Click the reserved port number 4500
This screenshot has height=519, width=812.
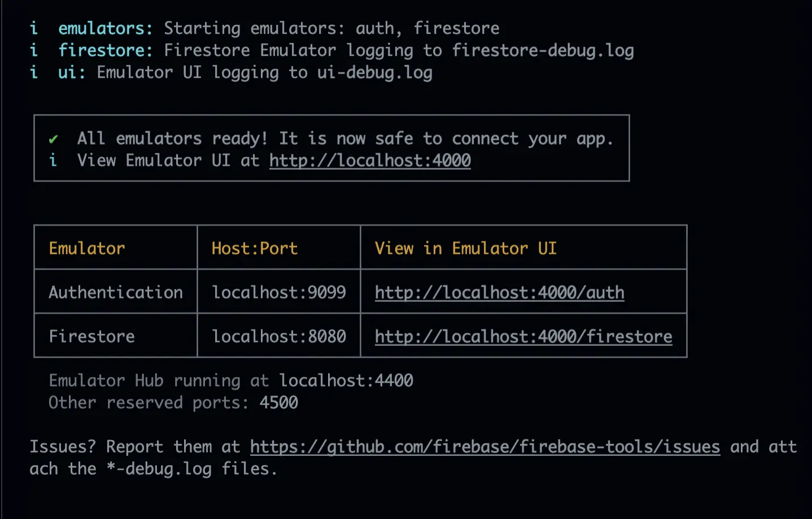click(x=278, y=403)
